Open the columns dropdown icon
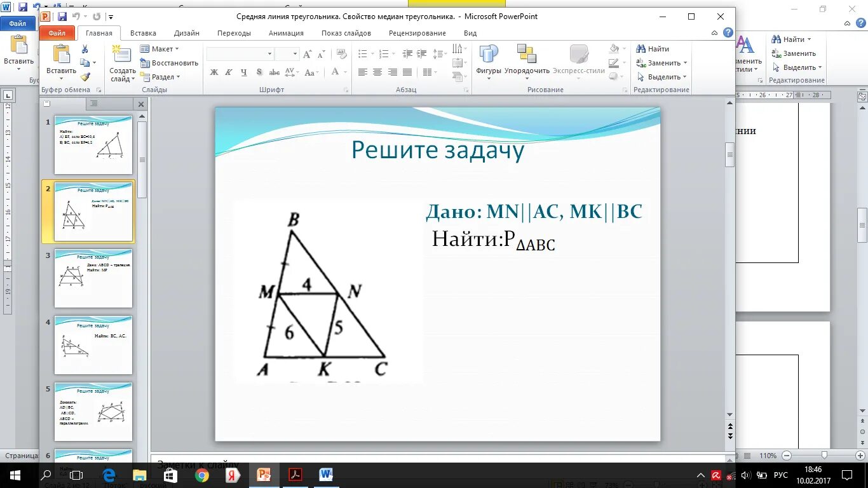 tap(429, 72)
